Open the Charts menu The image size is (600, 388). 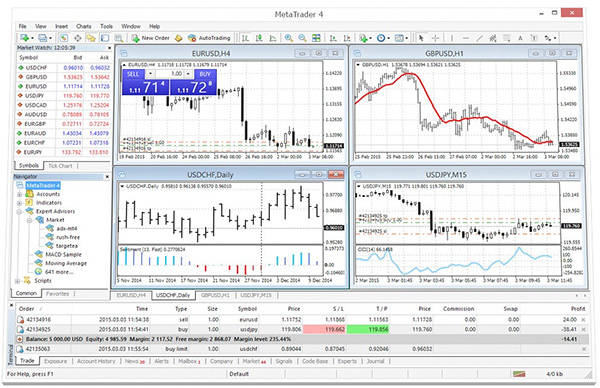(83, 26)
